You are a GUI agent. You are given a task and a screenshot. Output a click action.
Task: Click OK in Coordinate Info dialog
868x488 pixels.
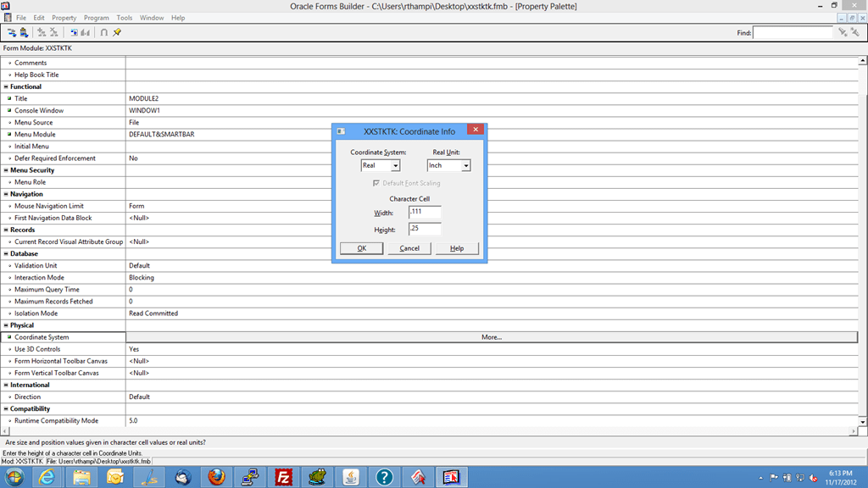click(x=361, y=248)
